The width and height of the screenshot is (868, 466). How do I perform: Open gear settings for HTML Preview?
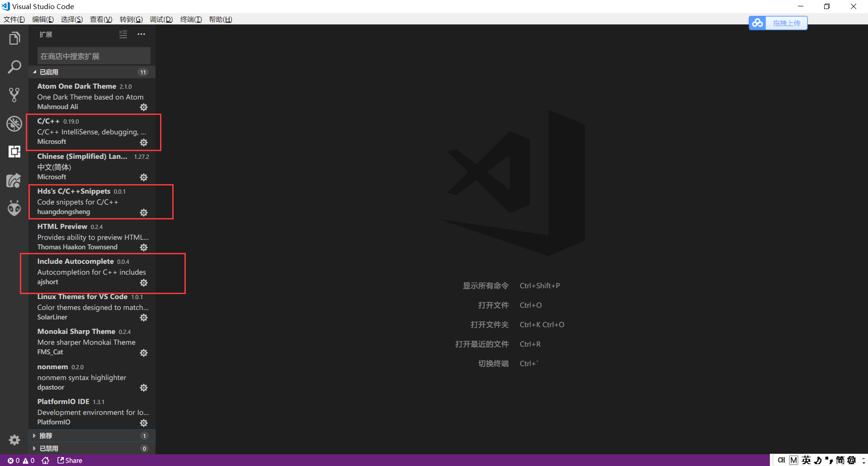click(144, 247)
